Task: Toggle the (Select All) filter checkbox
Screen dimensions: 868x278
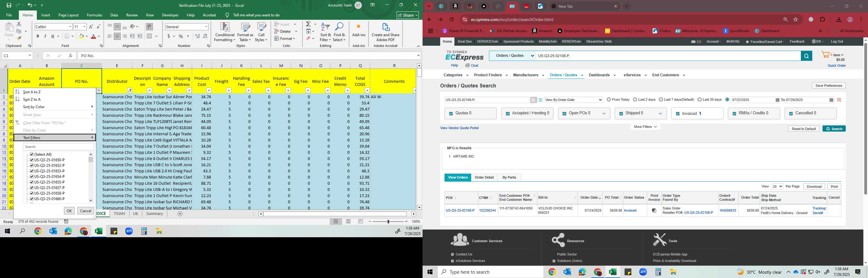Action: pyautogui.click(x=32, y=154)
